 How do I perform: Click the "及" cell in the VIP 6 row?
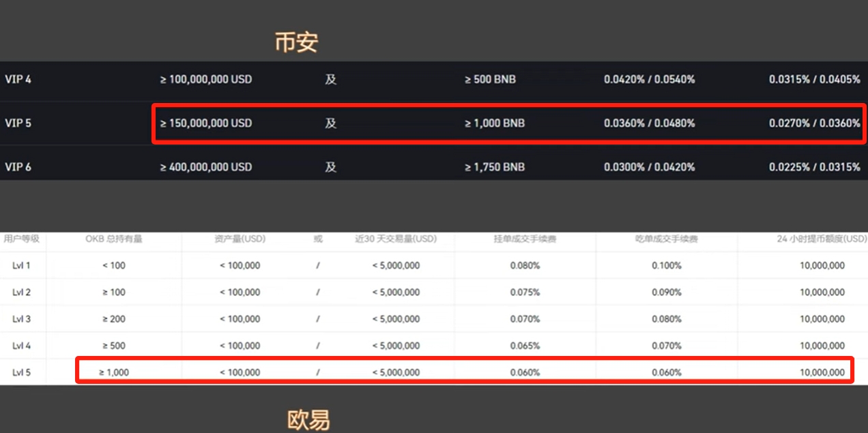click(331, 167)
